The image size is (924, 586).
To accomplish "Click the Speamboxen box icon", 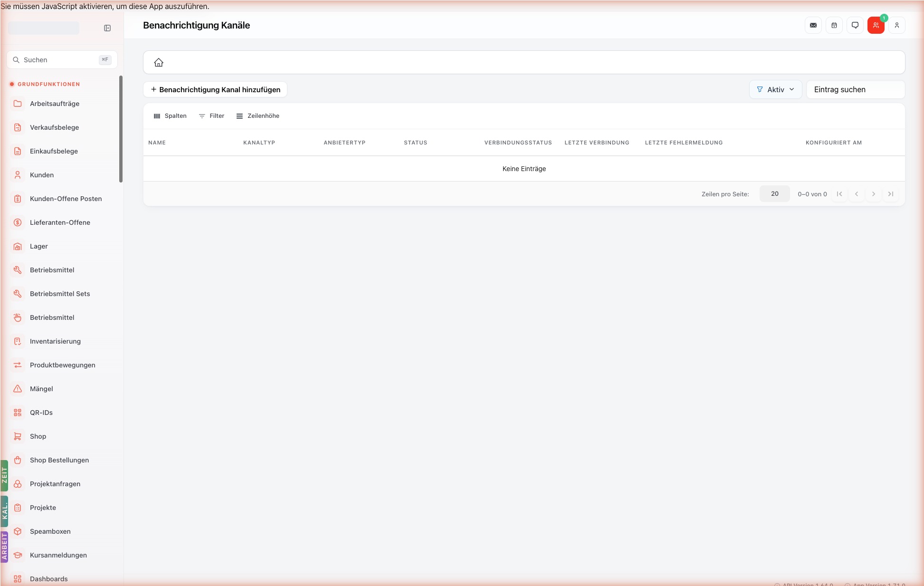I will pyautogui.click(x=18, y=531).
